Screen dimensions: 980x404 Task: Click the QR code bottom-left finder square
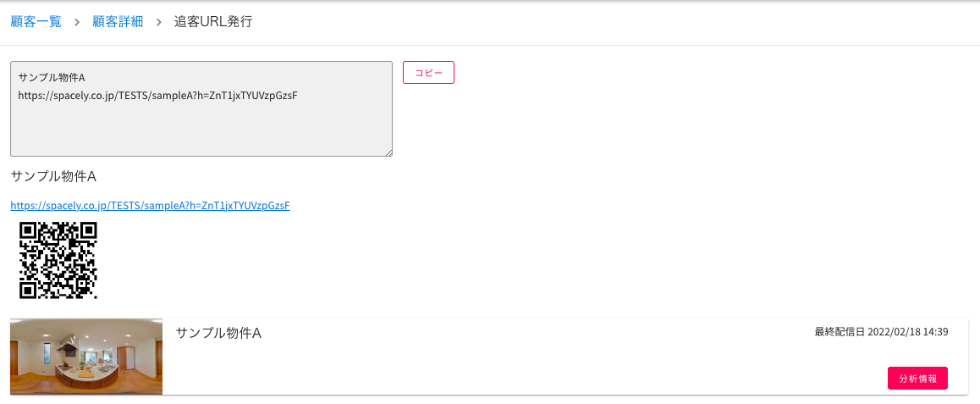coord(27,291)
